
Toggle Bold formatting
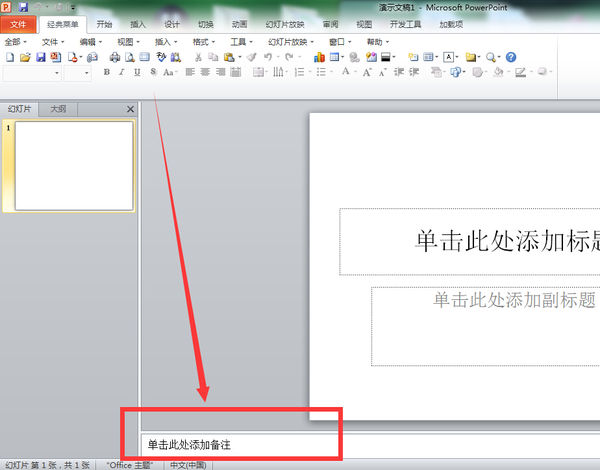point(107,73)
